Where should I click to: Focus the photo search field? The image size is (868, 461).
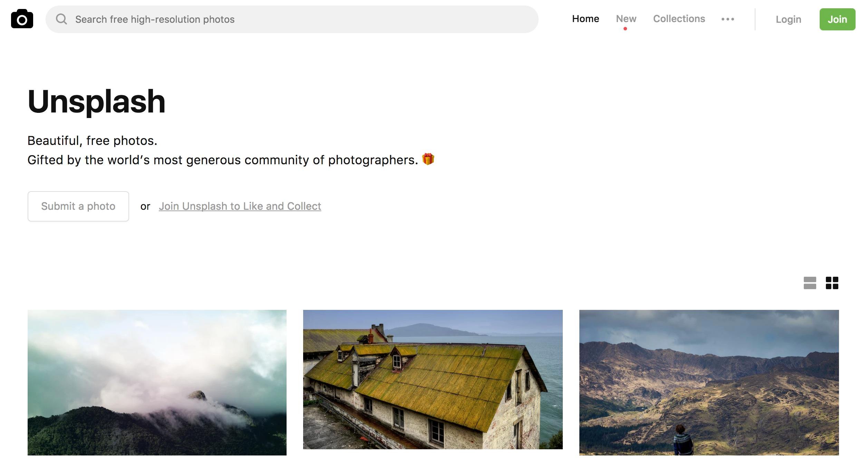(292, 19)
